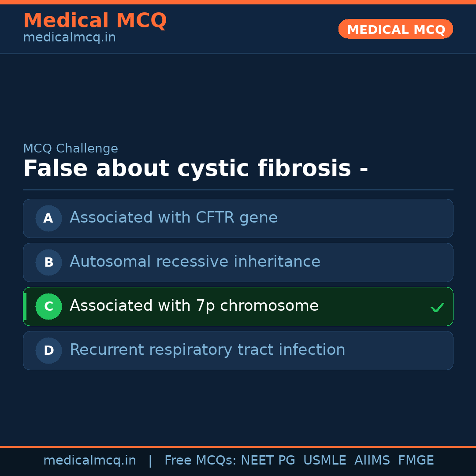The height and width of the screenshot is (476, 476).
Task: Click the letter A circle badge
Action: click(48, 218)
